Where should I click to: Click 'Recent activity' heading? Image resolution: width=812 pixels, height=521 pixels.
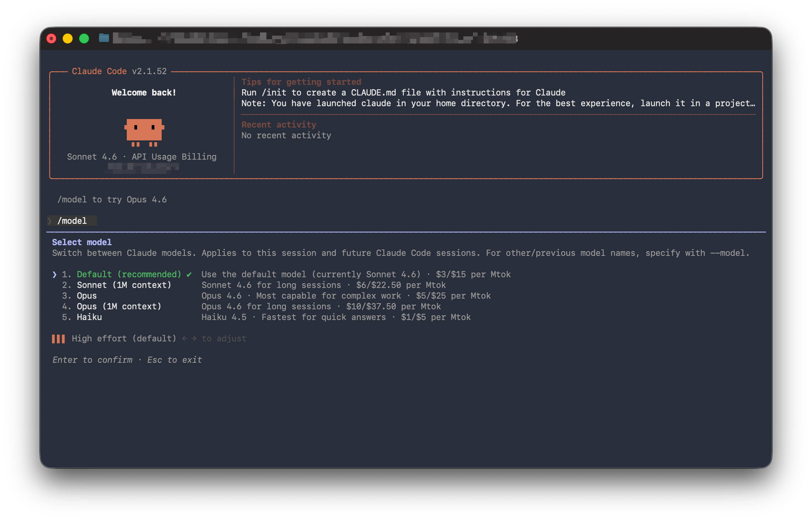click(279, 125)
